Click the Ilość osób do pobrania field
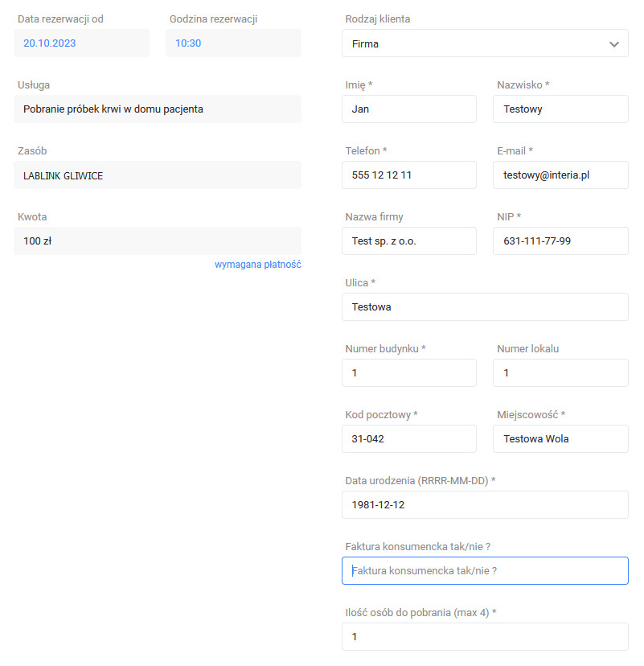 [485, 637]
